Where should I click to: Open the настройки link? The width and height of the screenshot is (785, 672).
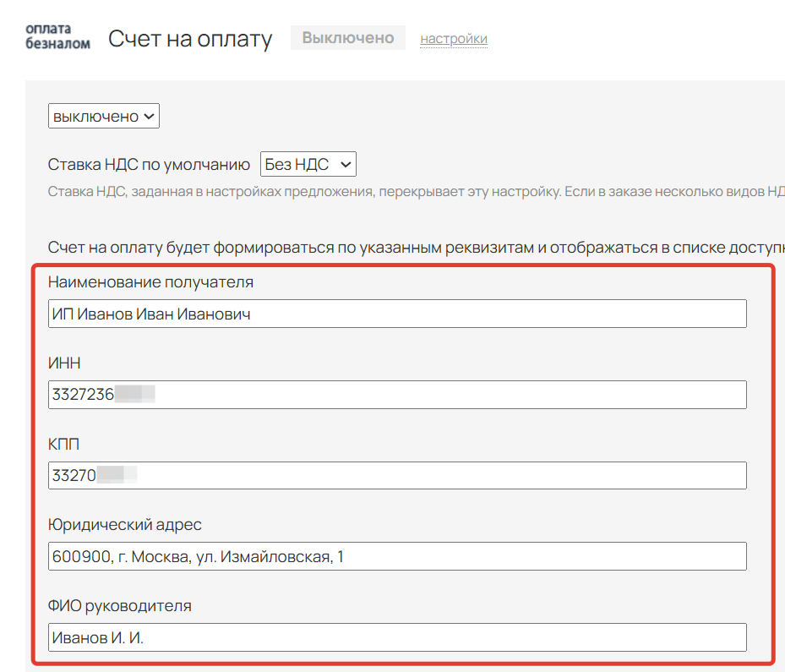454,39
